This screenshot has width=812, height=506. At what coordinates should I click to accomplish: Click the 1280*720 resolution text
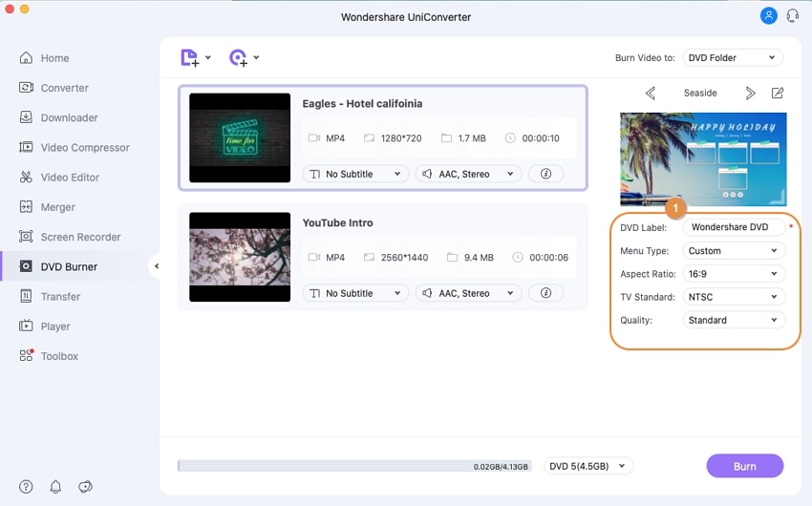click(x=401, y=138)
